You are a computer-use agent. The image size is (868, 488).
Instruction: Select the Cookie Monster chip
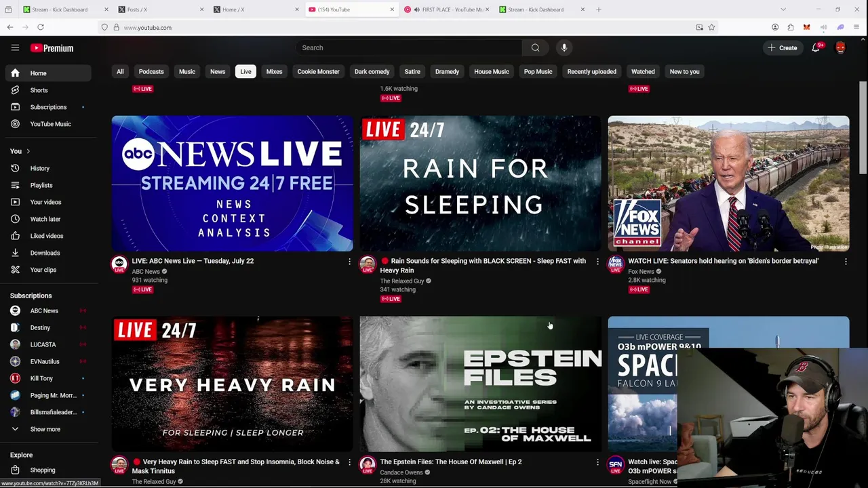318,71
